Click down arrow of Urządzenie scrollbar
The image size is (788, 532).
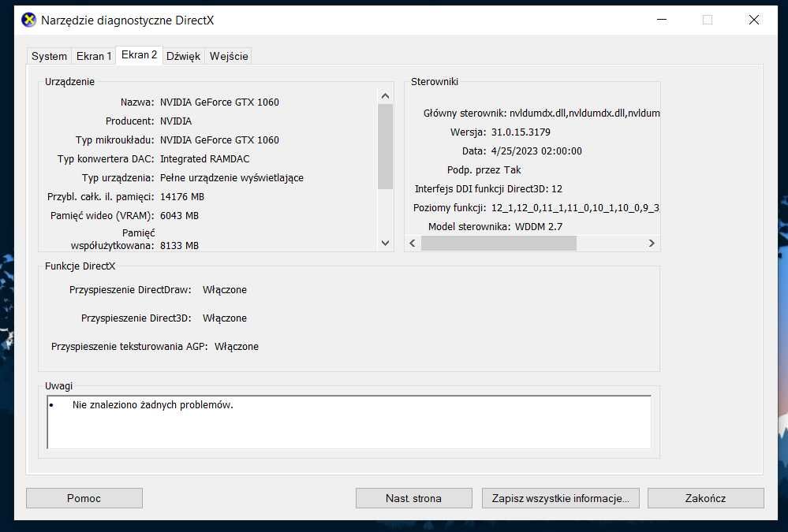tap(386, 243)
